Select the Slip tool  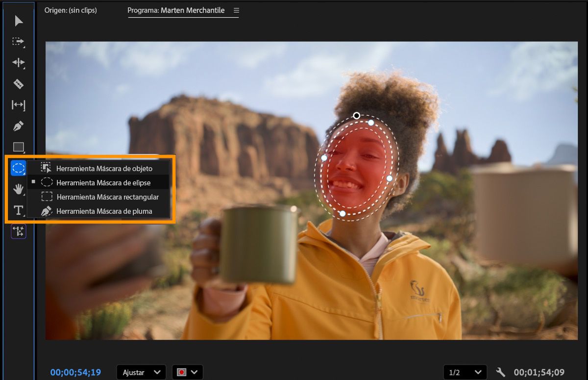click(x=19, y=105)
